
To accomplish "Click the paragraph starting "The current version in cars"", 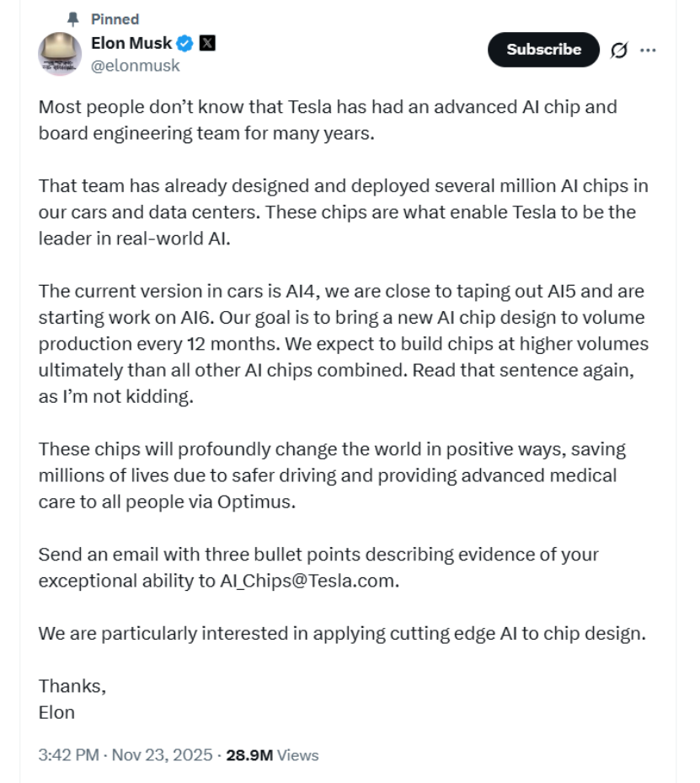I will coord(343,344).
